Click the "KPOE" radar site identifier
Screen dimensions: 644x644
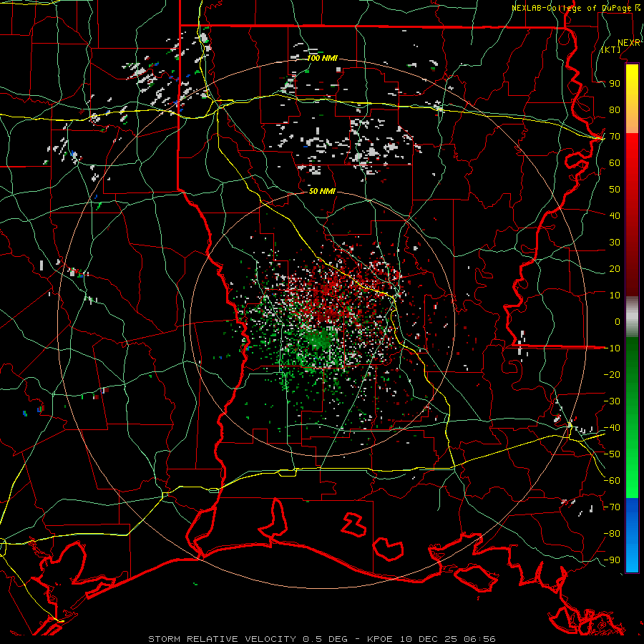coord(380,639)
